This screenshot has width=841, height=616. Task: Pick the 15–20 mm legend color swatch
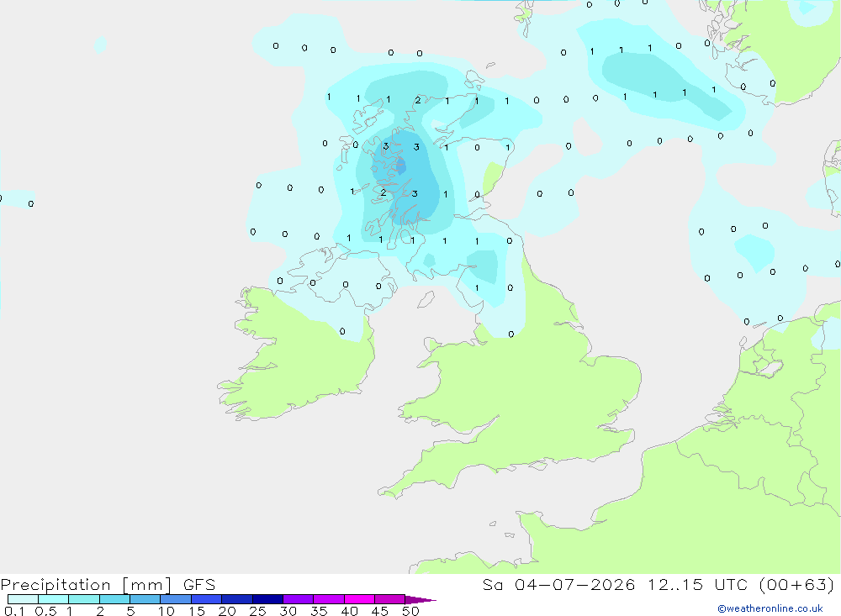(207, 599)
